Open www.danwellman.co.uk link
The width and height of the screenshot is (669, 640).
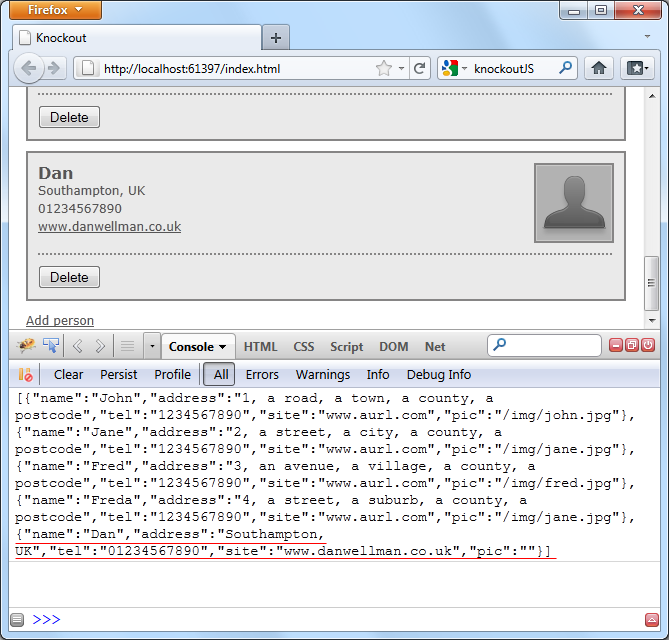pos(110,226)
